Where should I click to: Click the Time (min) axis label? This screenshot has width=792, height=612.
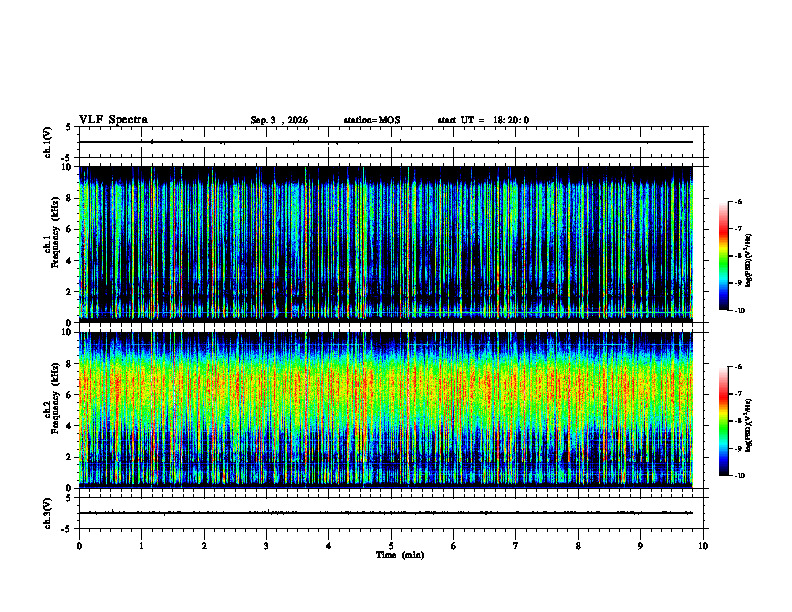400,555
